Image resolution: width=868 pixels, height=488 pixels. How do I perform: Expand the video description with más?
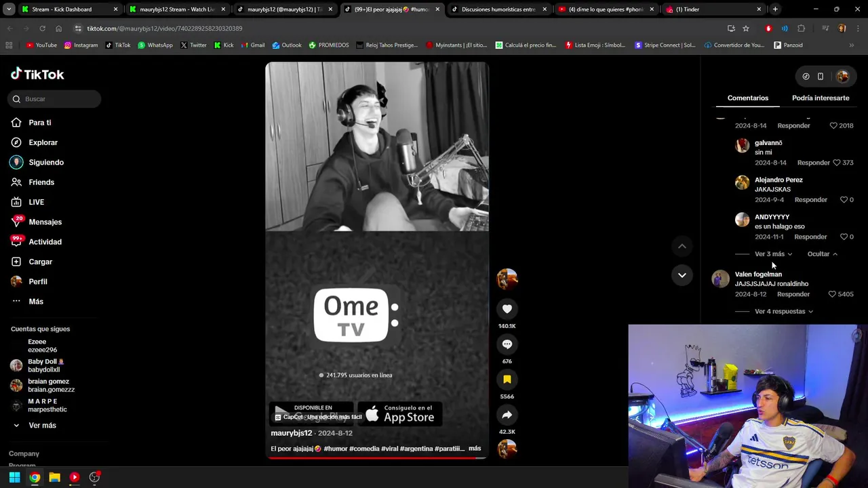pos(475,449)
